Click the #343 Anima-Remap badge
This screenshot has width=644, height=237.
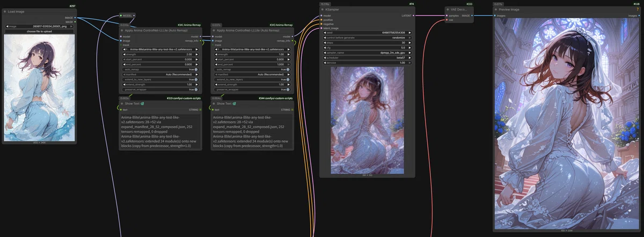(281, 25)
